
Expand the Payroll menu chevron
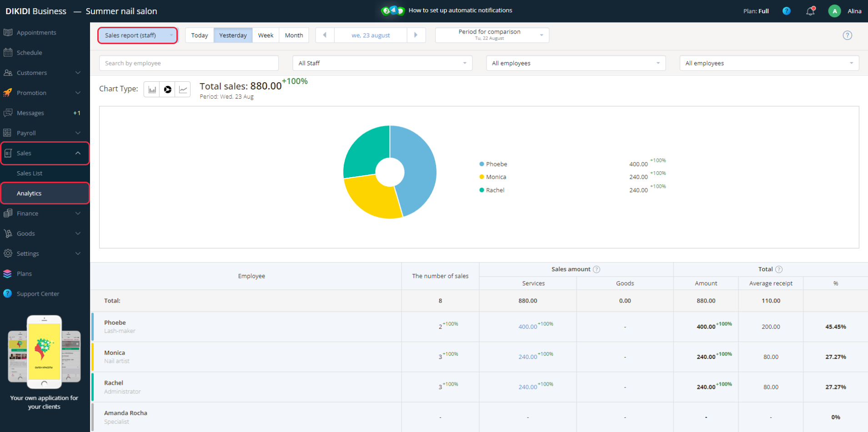(x=78, y=133)
